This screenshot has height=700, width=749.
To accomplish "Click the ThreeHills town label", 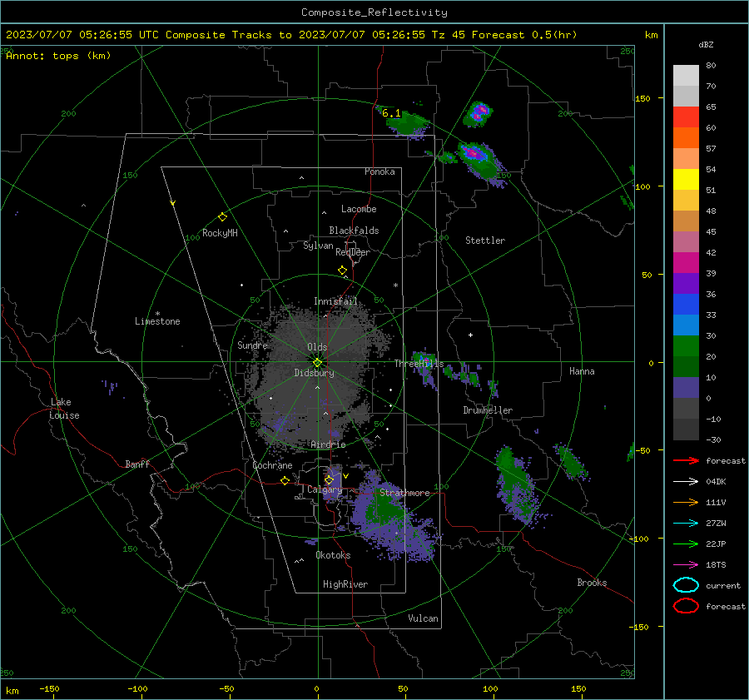I will (x=419, y=364).
